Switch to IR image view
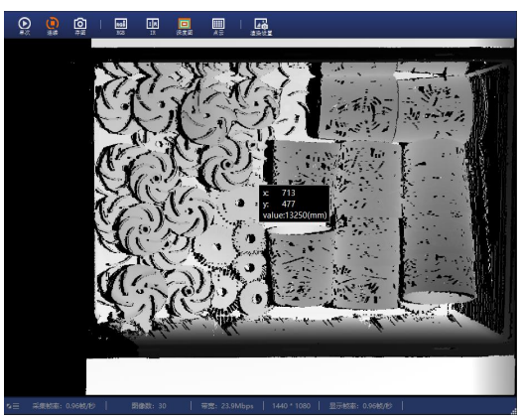Viewport: 521px width, 420px height. coord(153,26)
